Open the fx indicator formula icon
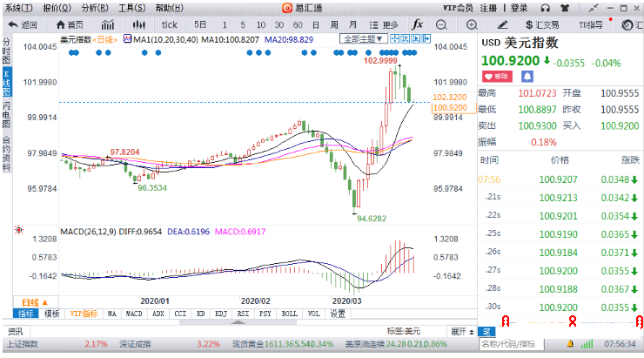644x358 pixels. [417, 24]
